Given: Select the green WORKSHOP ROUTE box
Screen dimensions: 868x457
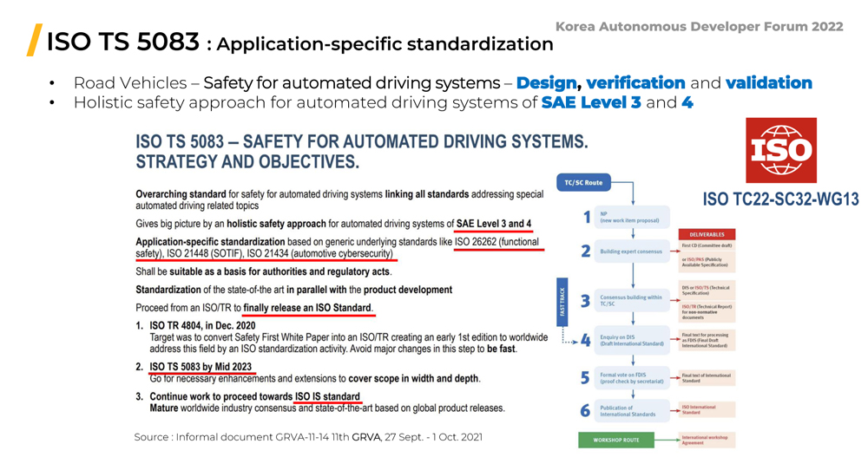Looking at the screenshot, I should [615, 440].
